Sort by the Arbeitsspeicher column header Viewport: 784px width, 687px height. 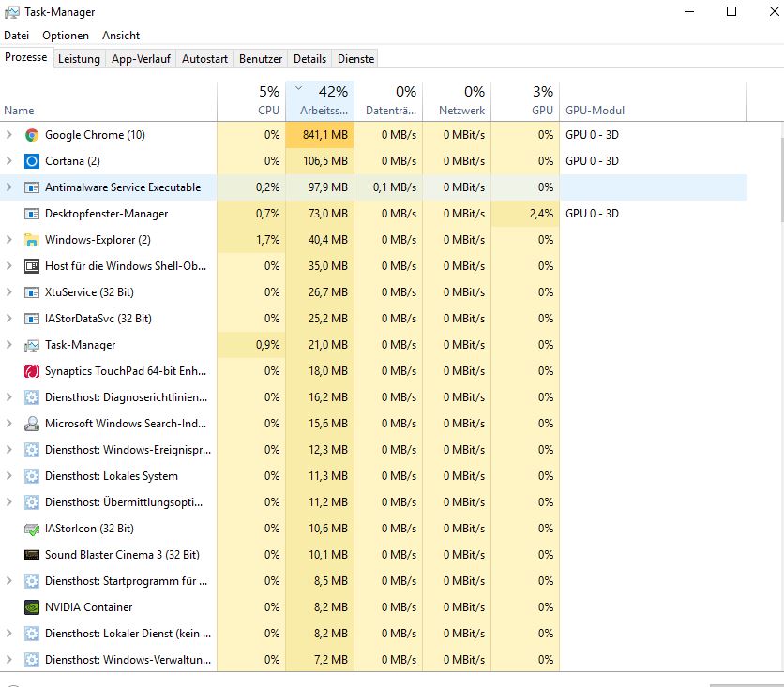[x=320, y=101]
